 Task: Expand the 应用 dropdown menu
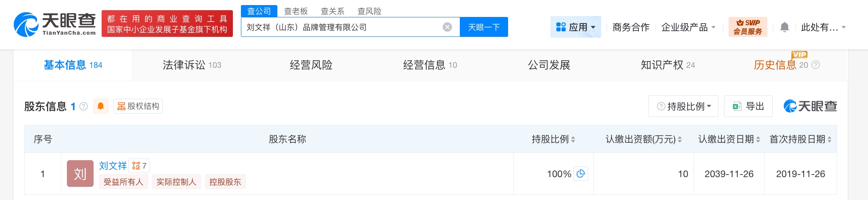pos(575,27)
